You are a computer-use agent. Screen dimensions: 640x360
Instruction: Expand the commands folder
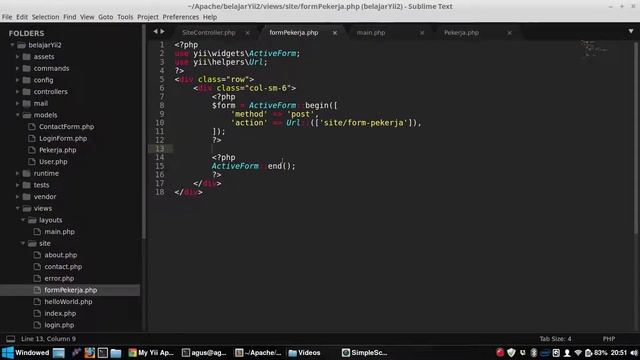pyautogui.click(x=18, y=68)
